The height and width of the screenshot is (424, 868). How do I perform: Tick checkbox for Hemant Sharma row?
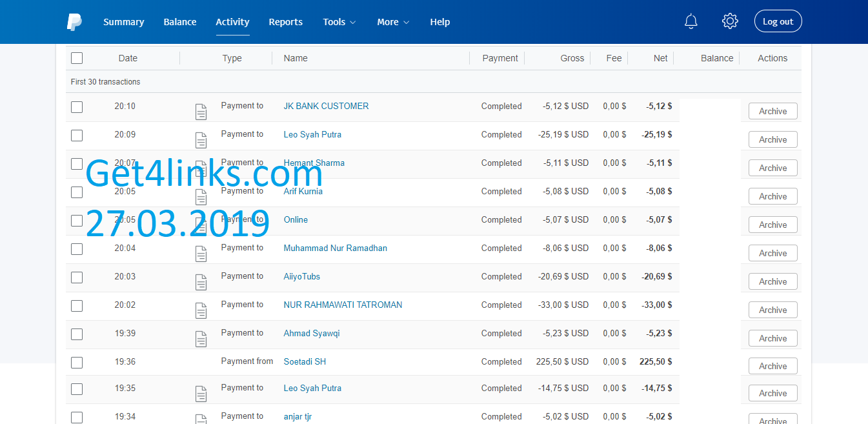77,164
